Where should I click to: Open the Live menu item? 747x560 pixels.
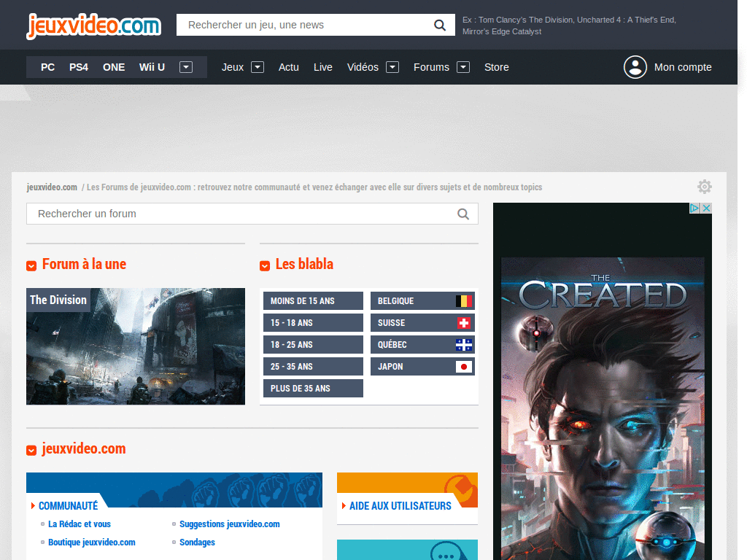[323, 67]
